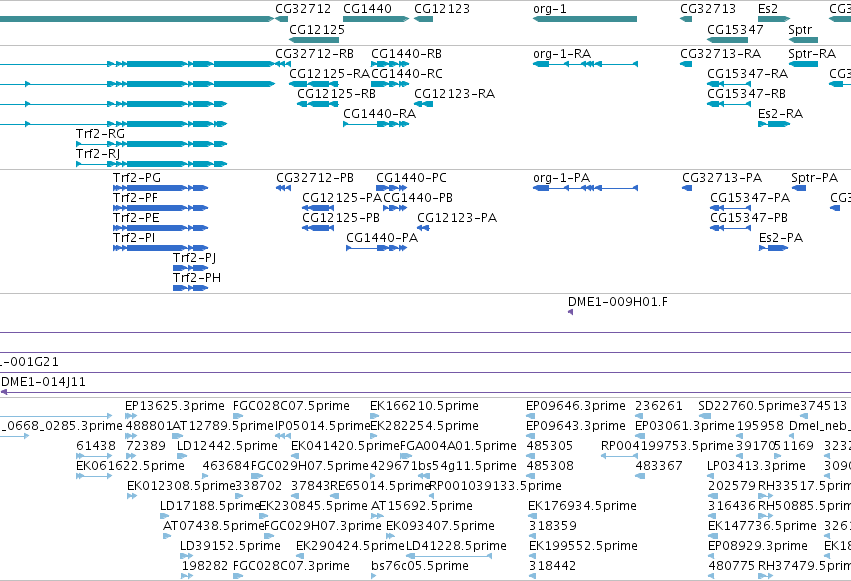Select the CG32713 gene label

[x=708, y=9]
